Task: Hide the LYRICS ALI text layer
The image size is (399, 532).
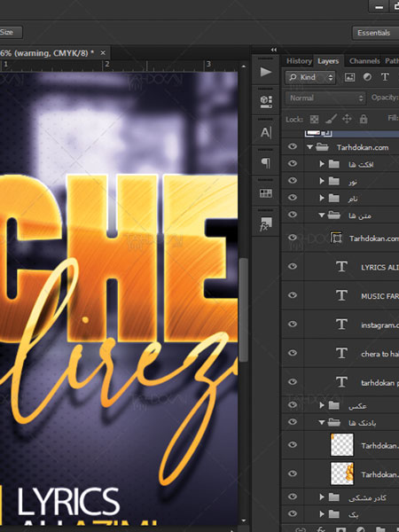Action: point(293,266)
